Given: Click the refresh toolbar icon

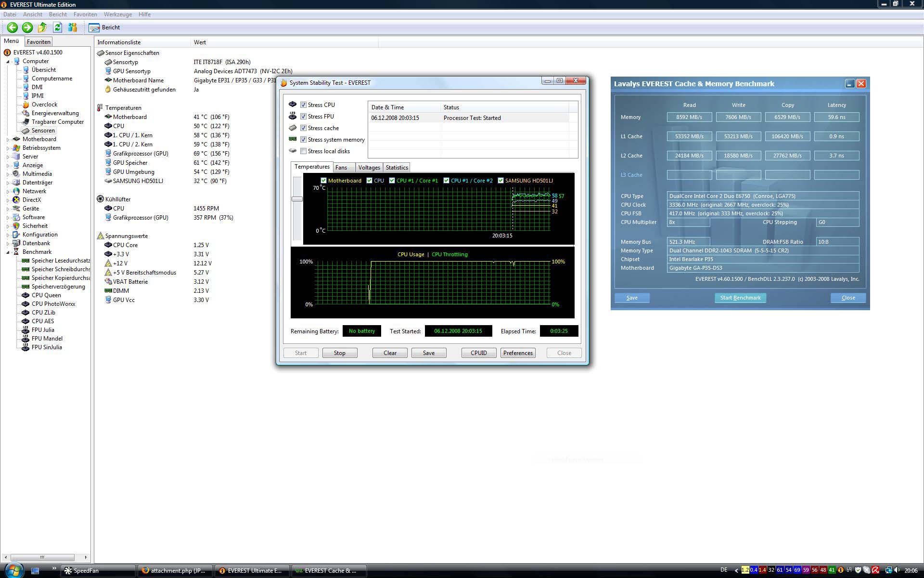Looking at the screenshot, I should 58,27.
